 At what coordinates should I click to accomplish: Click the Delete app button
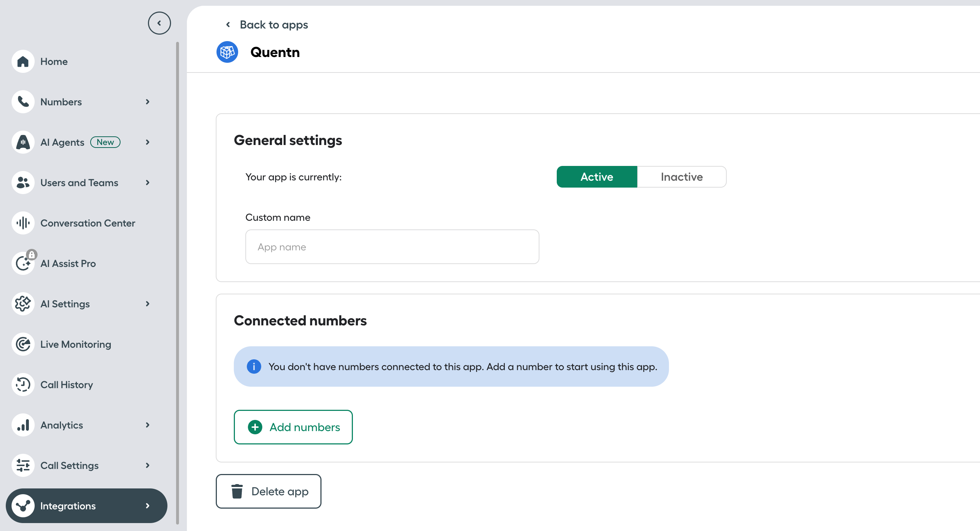click(x=268, y=491)
